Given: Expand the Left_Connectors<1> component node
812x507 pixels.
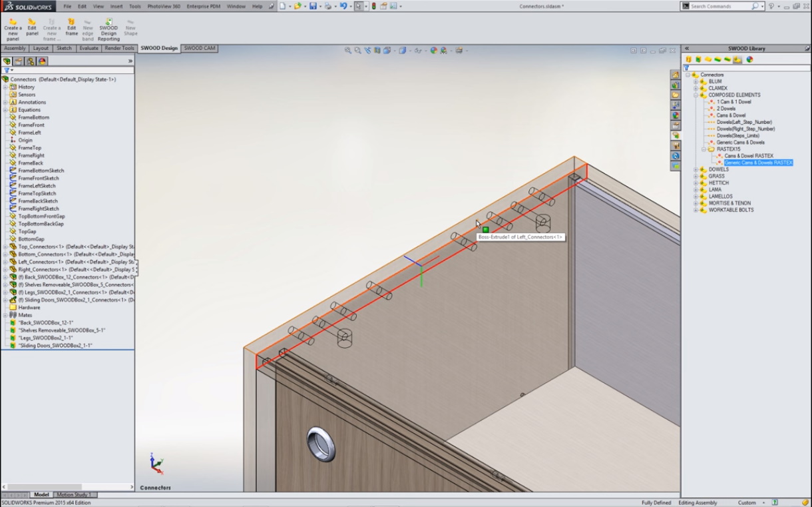Looking at the screenshot, I should (x=5, y=262).
